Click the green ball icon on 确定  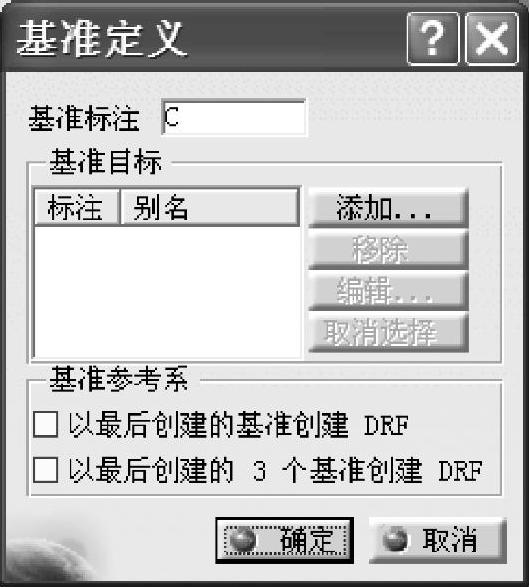coord(243,540)
